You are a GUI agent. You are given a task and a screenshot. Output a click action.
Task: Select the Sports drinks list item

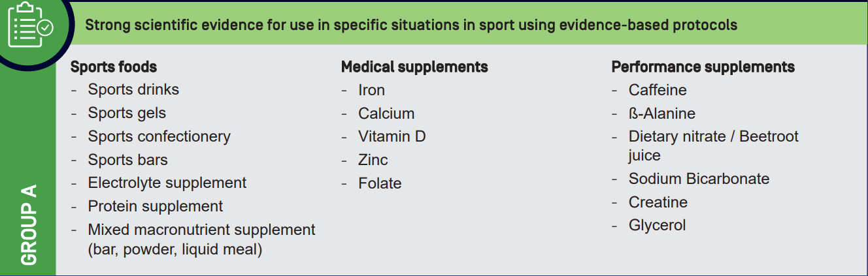(133, 89)
